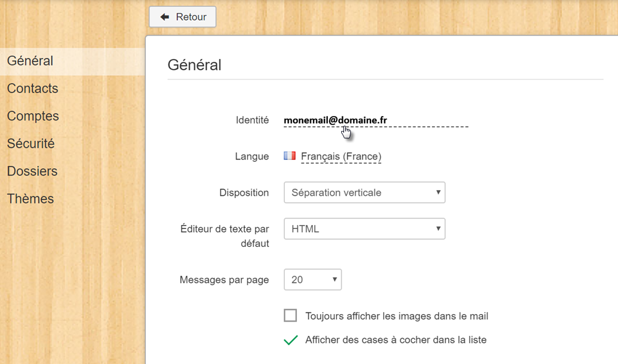Click the 'Messages par page' label text
Viewport: 618px width, 364px height.
[x=224, y=280]
